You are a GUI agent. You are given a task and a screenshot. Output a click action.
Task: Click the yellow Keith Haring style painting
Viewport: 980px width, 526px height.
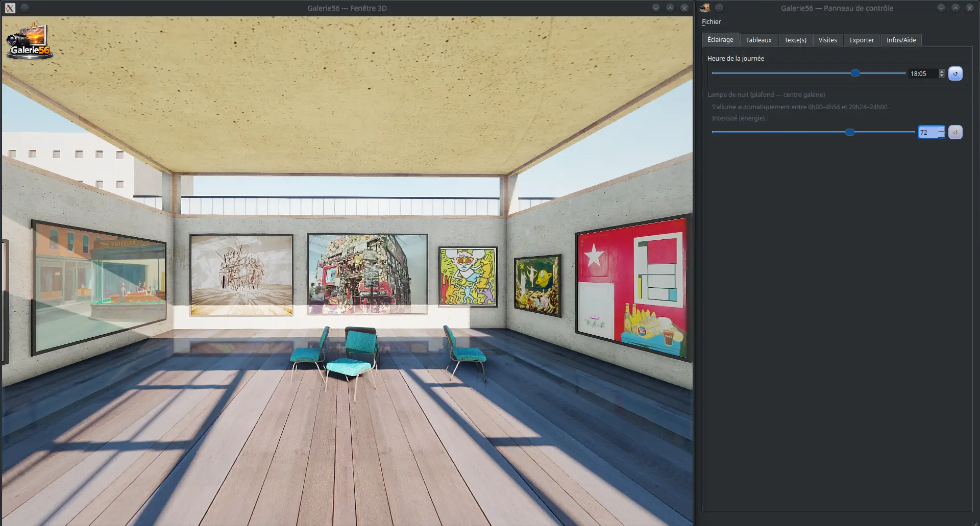468,277
